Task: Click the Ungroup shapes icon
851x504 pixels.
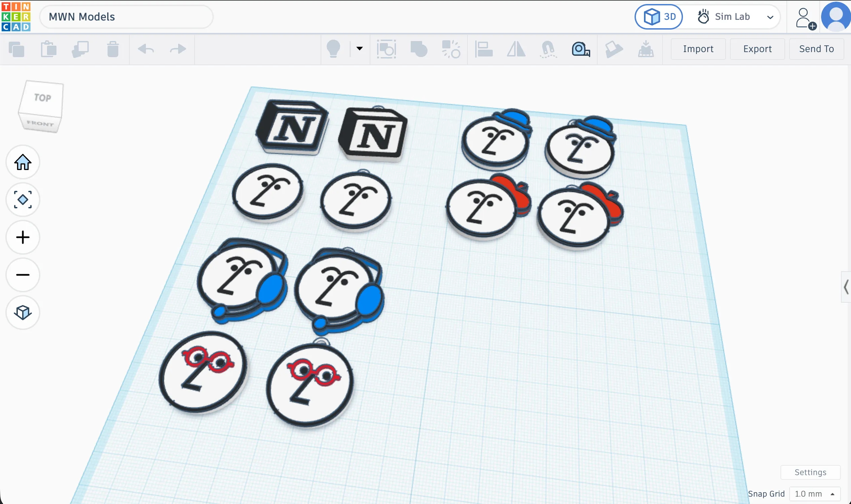Action: pyautogui.click(x=451, y=49)
